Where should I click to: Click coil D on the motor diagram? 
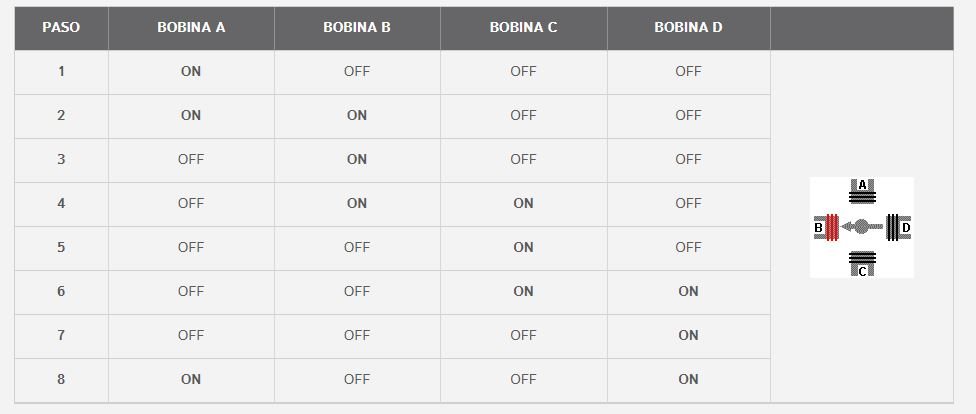tap(893, 227)
